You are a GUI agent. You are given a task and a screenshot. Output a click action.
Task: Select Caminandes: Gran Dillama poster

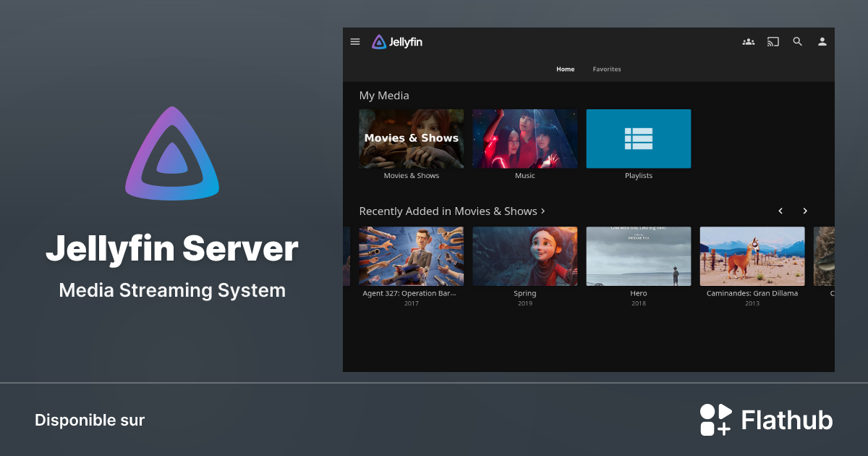point(752,256)
